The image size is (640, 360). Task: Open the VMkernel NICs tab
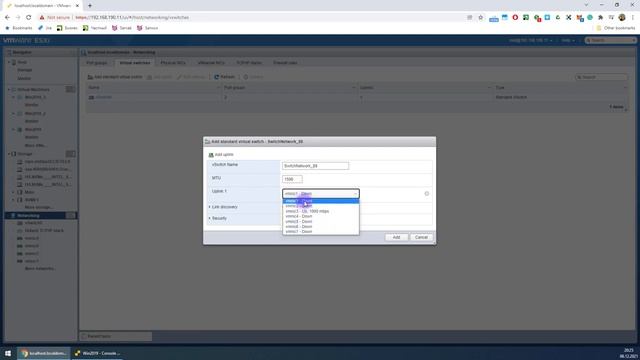click(x=211, y=63)
